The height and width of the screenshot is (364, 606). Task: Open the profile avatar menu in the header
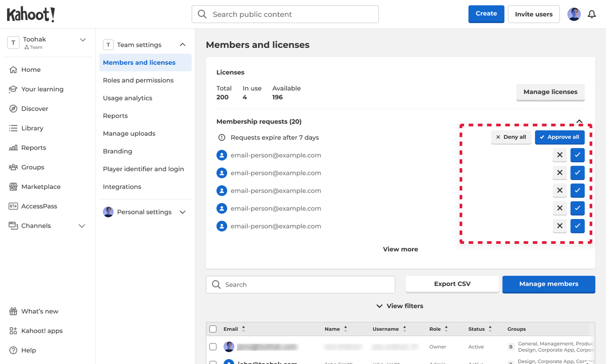(x=574, y=14)
